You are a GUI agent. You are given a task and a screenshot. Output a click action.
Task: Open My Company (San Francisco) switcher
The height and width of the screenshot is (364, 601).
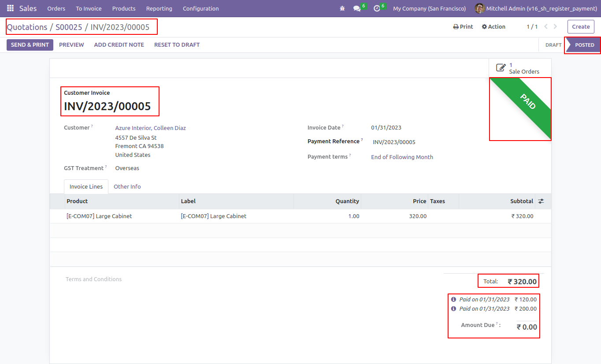coord(429,8)
